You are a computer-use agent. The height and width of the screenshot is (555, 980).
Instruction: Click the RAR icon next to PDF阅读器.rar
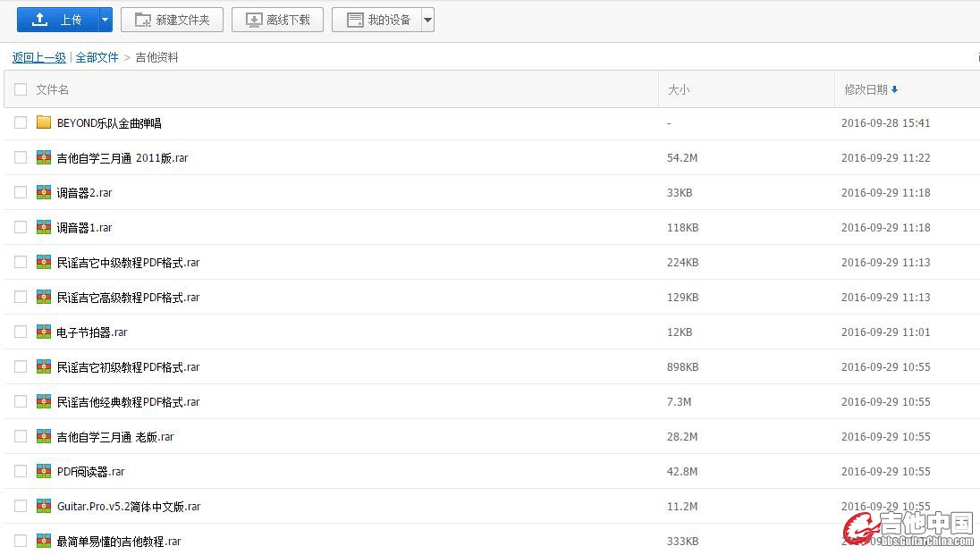(x=44, y=471)
